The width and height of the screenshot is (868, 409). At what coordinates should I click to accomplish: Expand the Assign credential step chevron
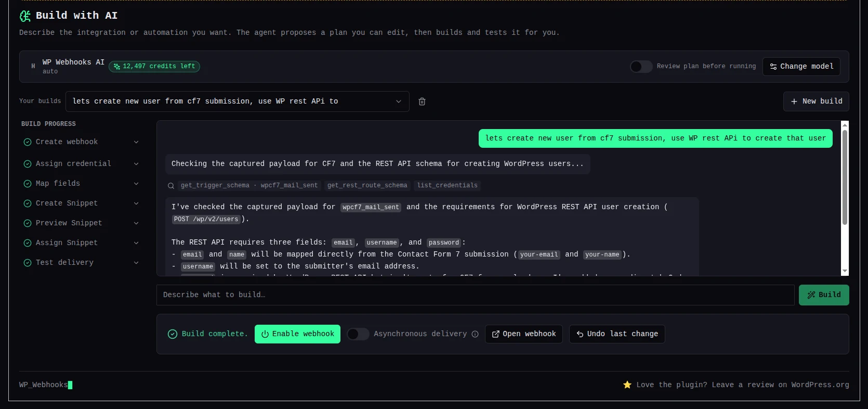[x=136, y=164]
